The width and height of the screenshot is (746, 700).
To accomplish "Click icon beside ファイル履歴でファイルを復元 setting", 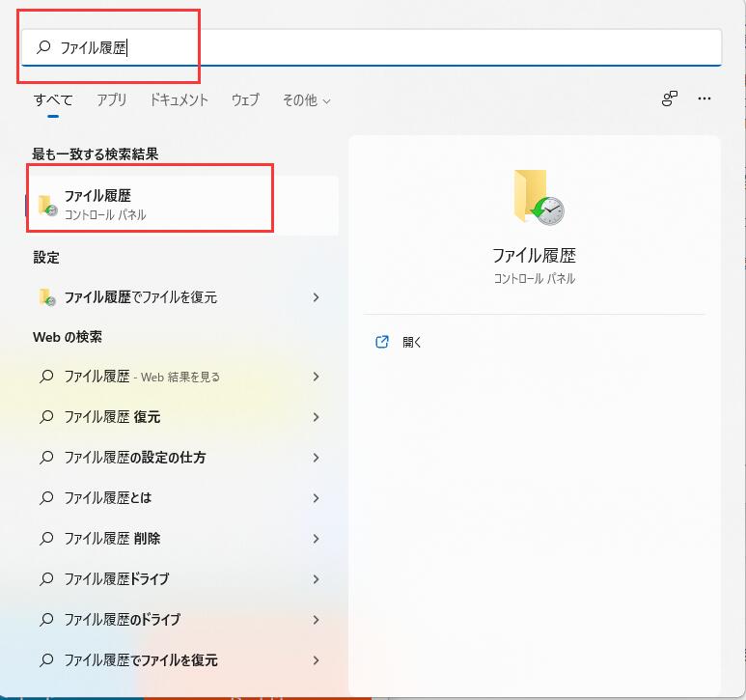I will tap(47, 297).
